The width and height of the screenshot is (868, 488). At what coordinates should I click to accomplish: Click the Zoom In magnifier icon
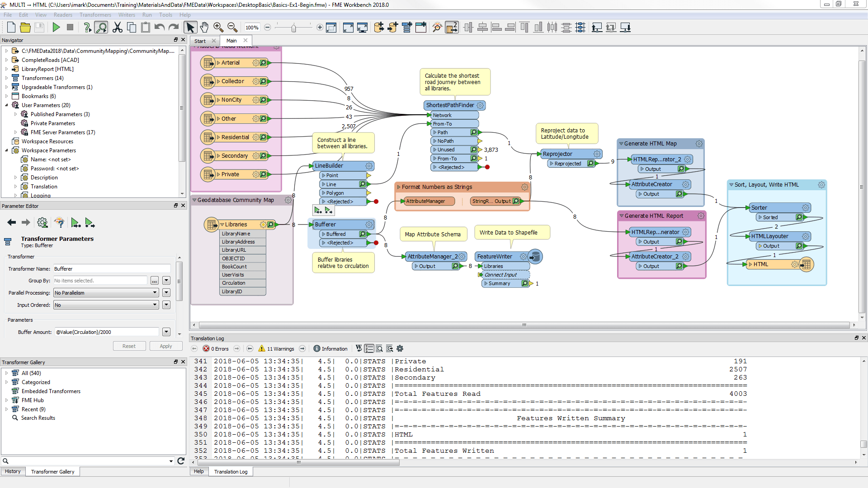[218, 27]
